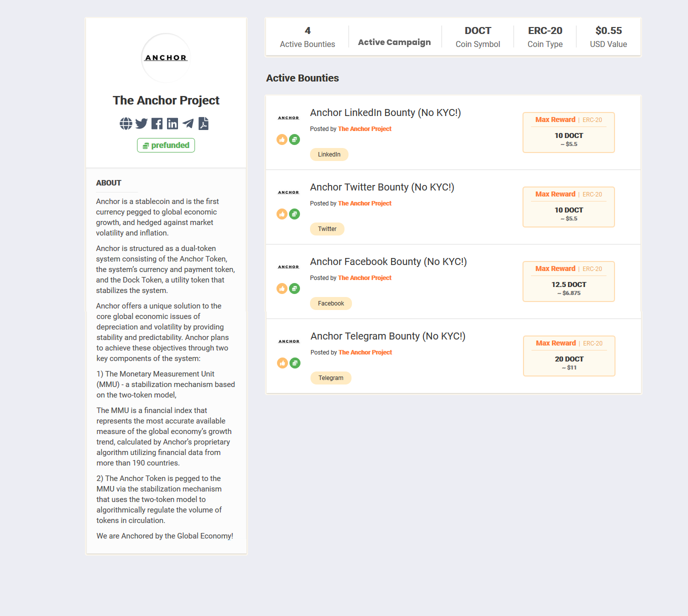688x616 pixels.
Task: Click The Anchor Project link in Twitter bounty
Action: pos(364,203)
